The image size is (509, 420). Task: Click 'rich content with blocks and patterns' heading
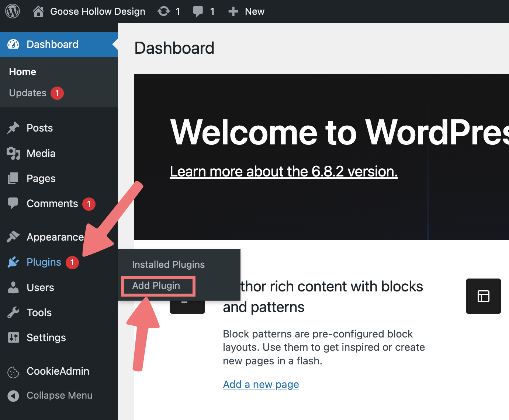(323, 297)
